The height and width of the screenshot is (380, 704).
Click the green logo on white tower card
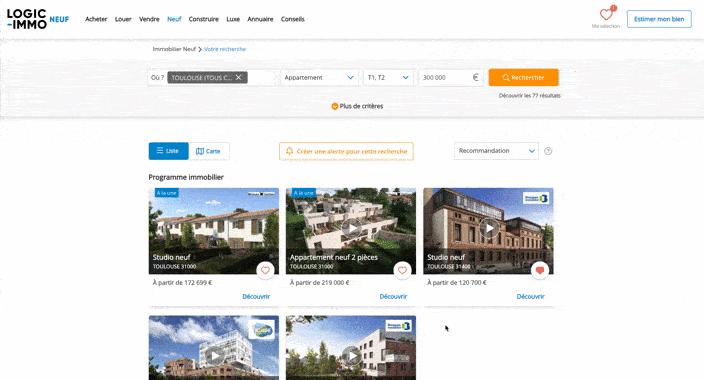point(261,330)
